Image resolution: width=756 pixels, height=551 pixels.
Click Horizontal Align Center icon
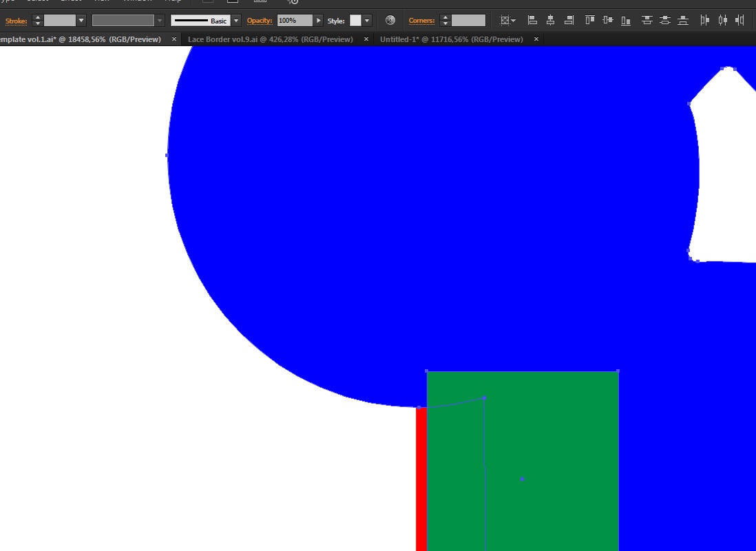click(550, 21)
